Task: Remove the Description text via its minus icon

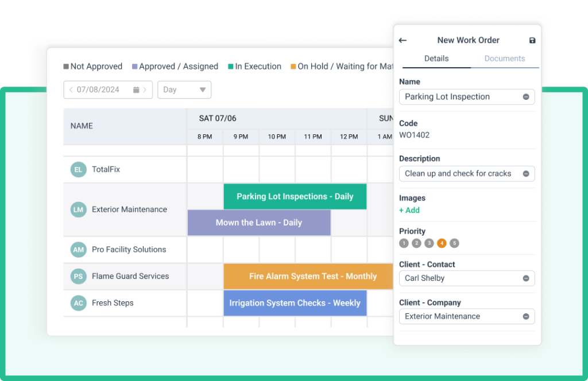Action: coord(526,173)
